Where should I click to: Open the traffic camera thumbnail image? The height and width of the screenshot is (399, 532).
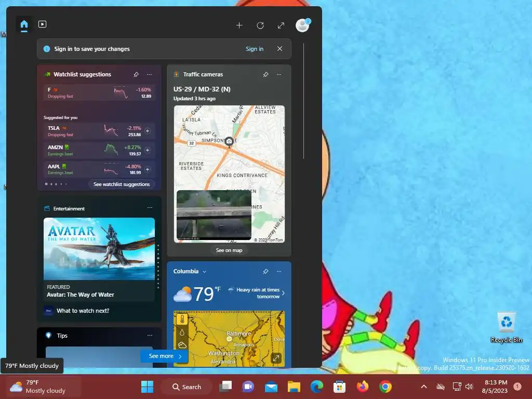click(214, 215)
